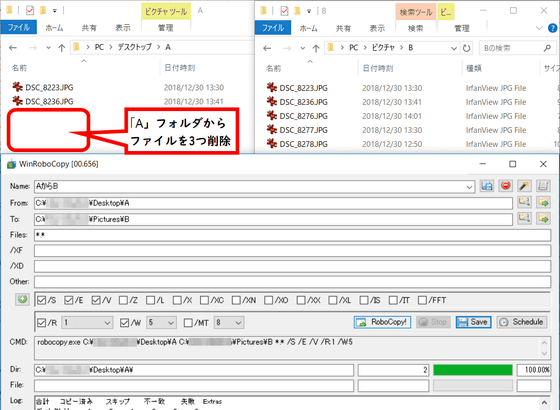
Task: Click the green plus button beside option checkboxes
Action: pyautogui.click(x=22, y=299)
